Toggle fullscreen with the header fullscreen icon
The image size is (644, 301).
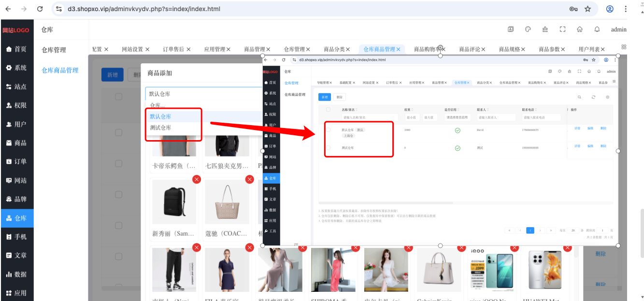(x=562, y=29)
